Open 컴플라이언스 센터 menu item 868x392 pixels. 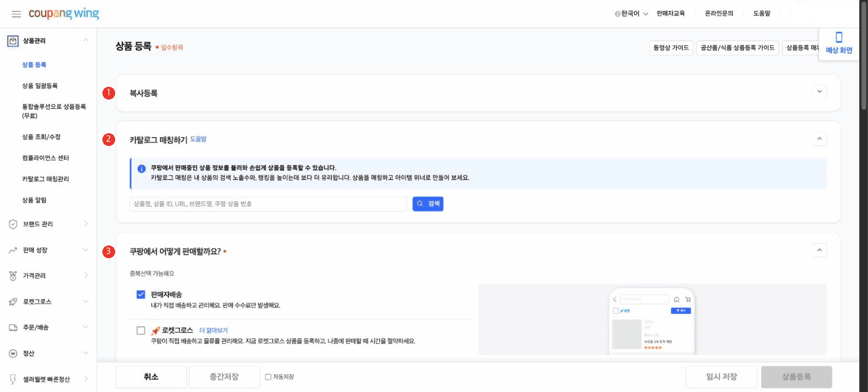pyautogui.click(x=45, y=158)
